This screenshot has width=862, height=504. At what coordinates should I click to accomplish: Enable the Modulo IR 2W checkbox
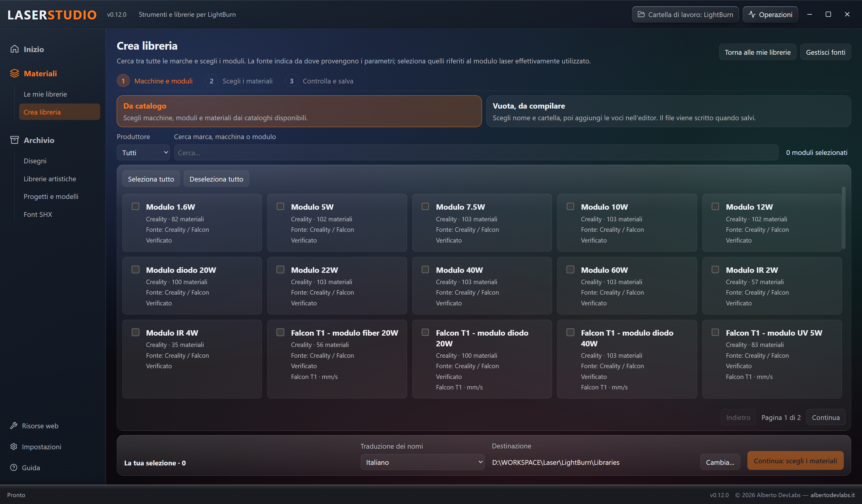pyautogui.click(x=715, y=269)
